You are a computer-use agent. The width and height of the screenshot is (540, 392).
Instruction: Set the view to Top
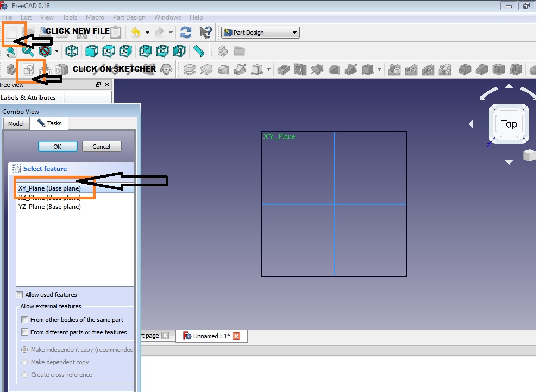point(109,51)
